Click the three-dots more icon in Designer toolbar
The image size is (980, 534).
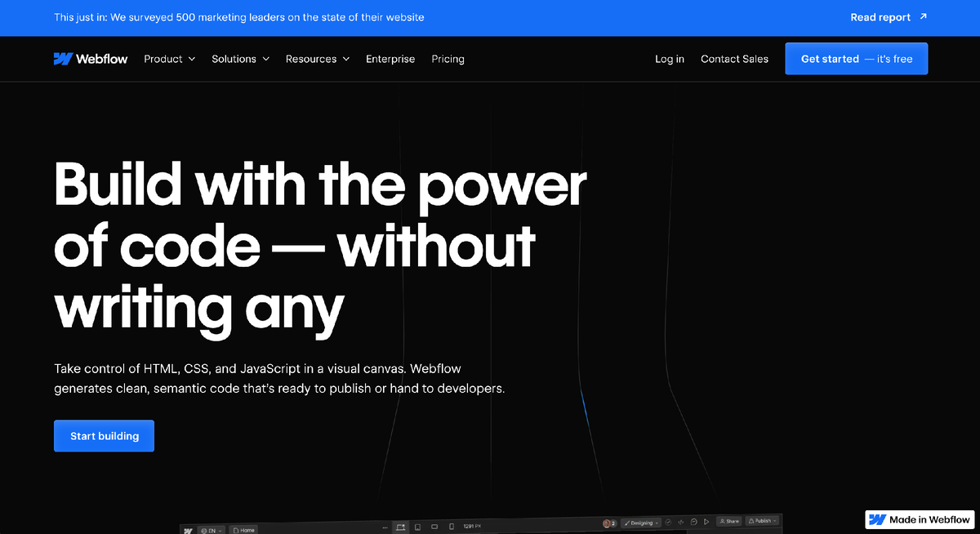[385, 527]
